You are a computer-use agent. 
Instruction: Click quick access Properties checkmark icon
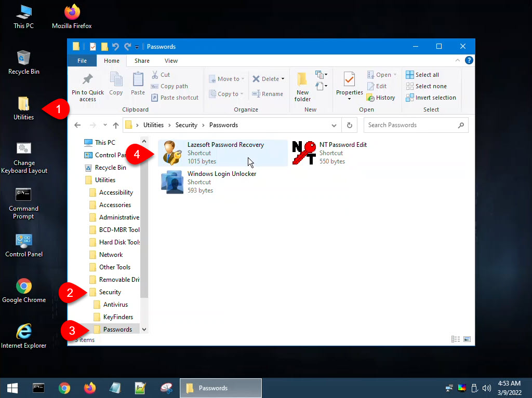(x=92, y=47)
